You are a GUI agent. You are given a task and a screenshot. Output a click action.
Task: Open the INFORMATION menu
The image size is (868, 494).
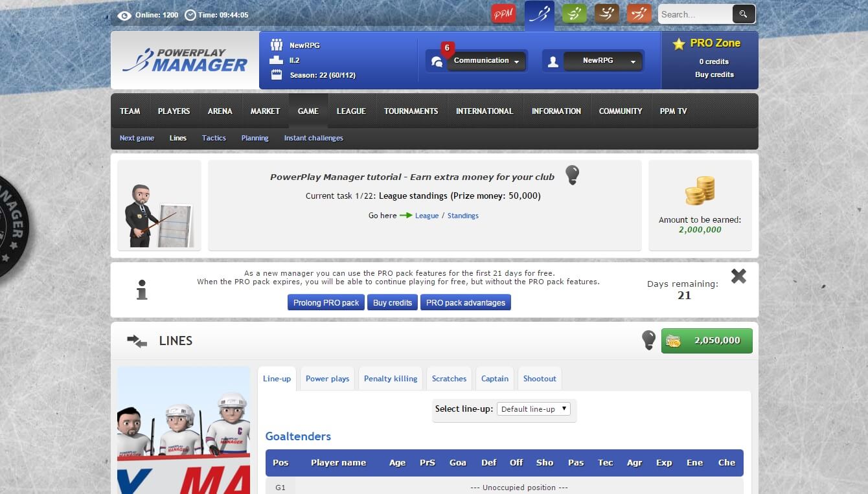556,111
